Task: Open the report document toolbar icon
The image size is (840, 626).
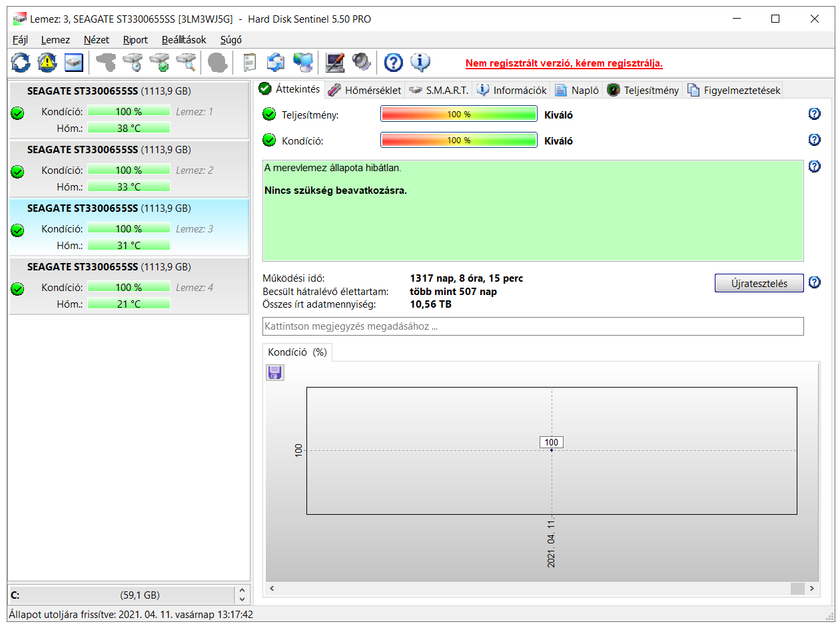Action: click(249, 63)
